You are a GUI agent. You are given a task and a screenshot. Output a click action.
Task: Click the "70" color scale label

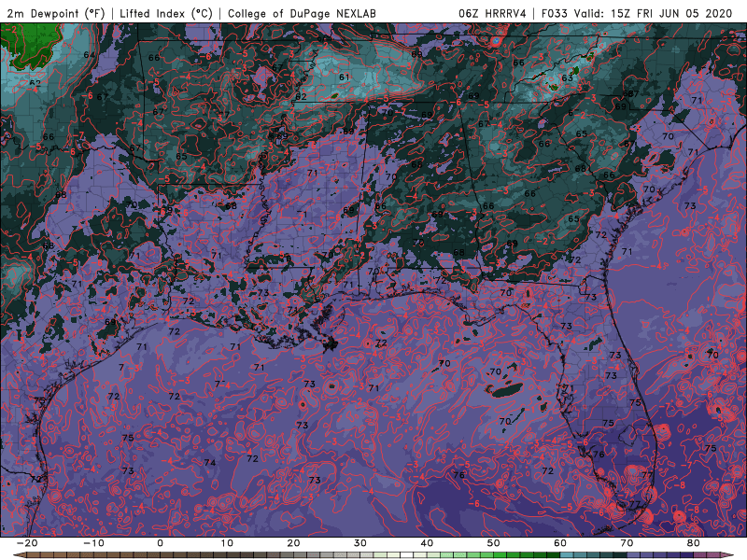627,543
